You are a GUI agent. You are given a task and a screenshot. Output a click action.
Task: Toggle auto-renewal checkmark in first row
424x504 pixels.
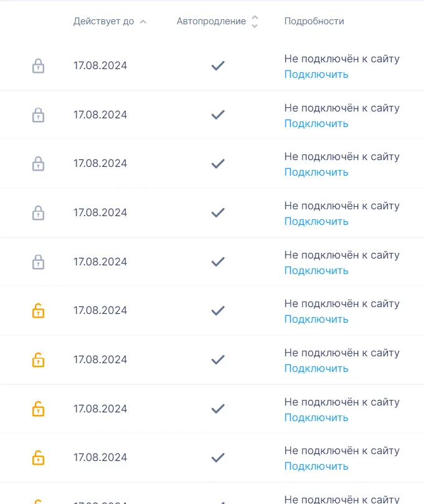point(218,65)
